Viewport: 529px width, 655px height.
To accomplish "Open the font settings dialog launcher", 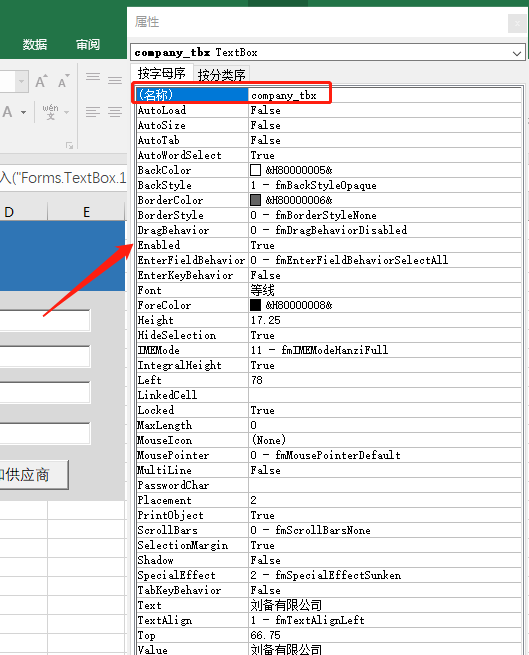I will tap(69, 145).
